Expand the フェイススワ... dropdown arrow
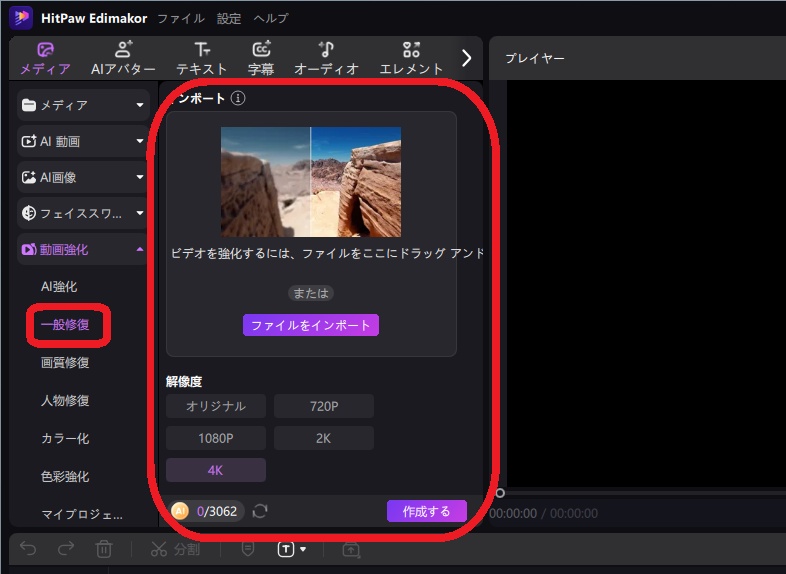Viewport: 786px width, 574px height. (140, 213)
